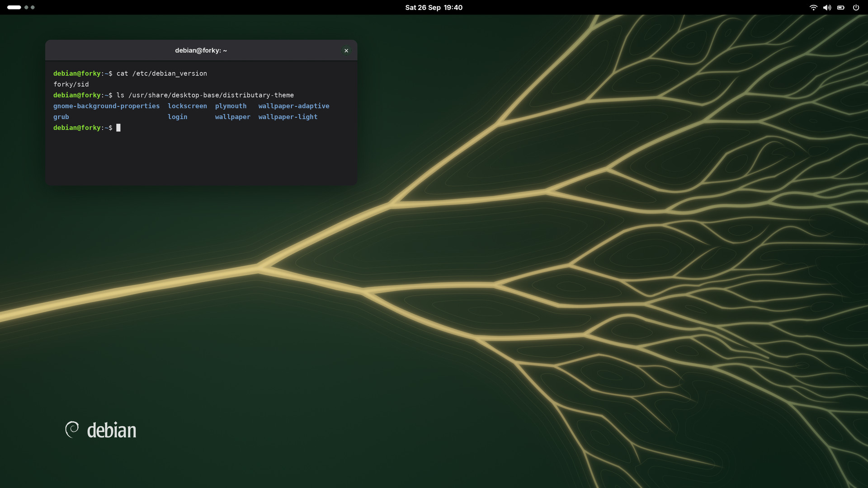Click the terminal cursor at the last prompt

[x=118, y=128]
